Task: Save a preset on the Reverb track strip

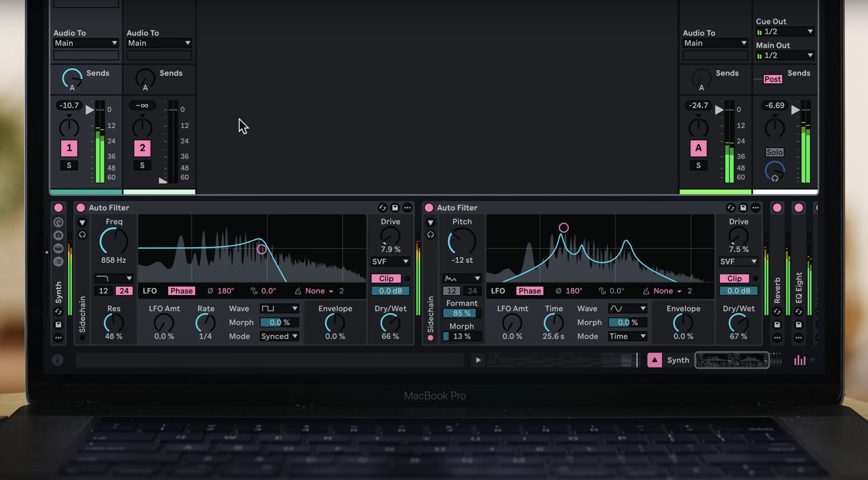Action: coord(777,325)
